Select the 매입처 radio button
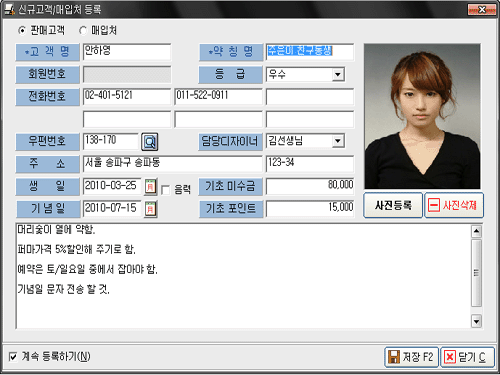This screenshot has width=500, height=375. [x=83, y=31]
